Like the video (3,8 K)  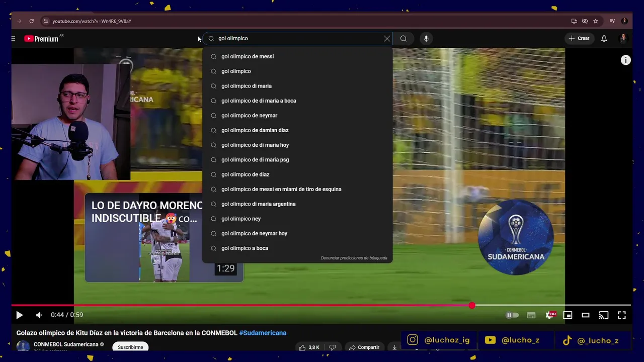click(309, 347)
